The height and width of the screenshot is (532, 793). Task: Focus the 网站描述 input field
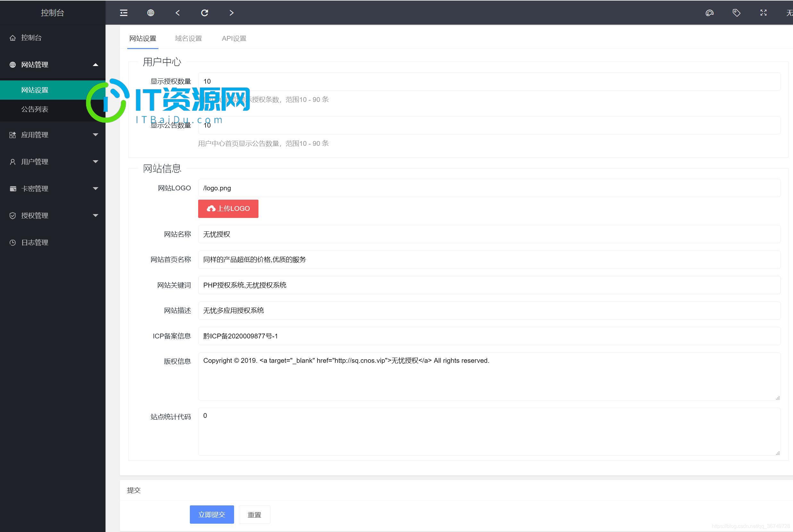pyautogui.click(x=489, y=311)
